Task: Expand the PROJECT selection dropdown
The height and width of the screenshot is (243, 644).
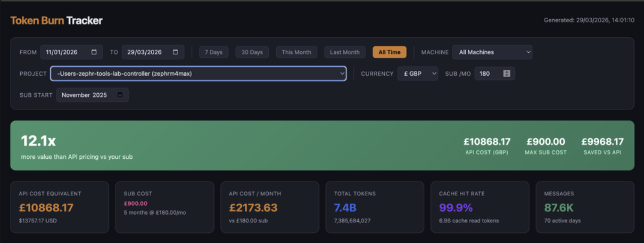Action: [x=198, y=74]
